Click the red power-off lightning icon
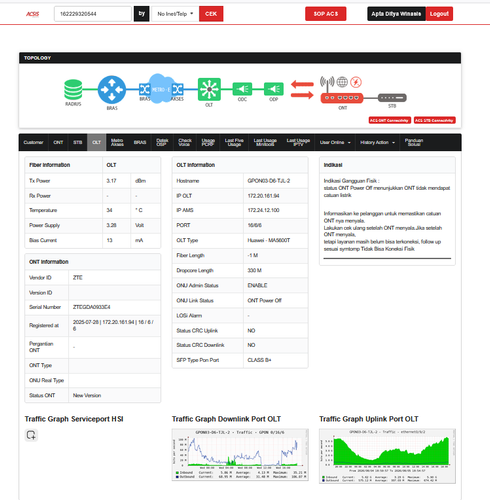This screenshot has width=490, height=500. tap(356, 82)
